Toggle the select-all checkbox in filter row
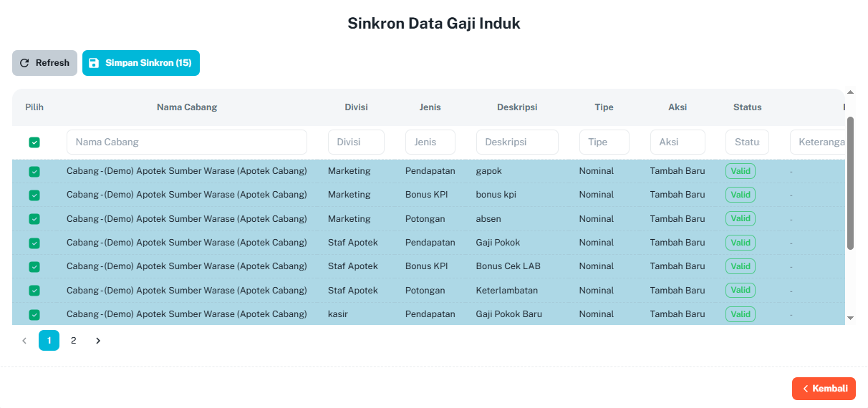868x408 pixels. click(x=34, y=142)
